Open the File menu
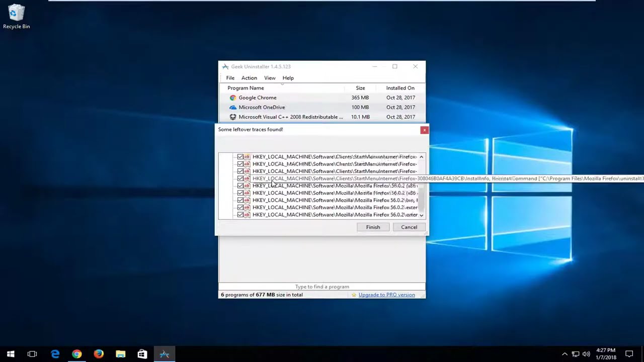This screenshot has width=644, height=362. pyautogui.click(x=230, y=78)
